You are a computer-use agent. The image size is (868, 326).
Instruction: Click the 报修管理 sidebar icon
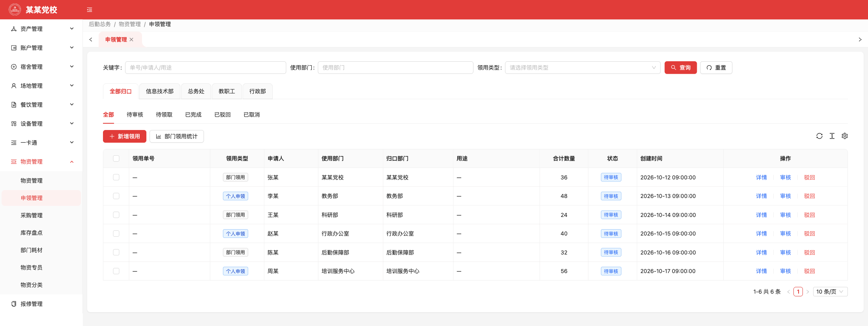tap(14, 304)
